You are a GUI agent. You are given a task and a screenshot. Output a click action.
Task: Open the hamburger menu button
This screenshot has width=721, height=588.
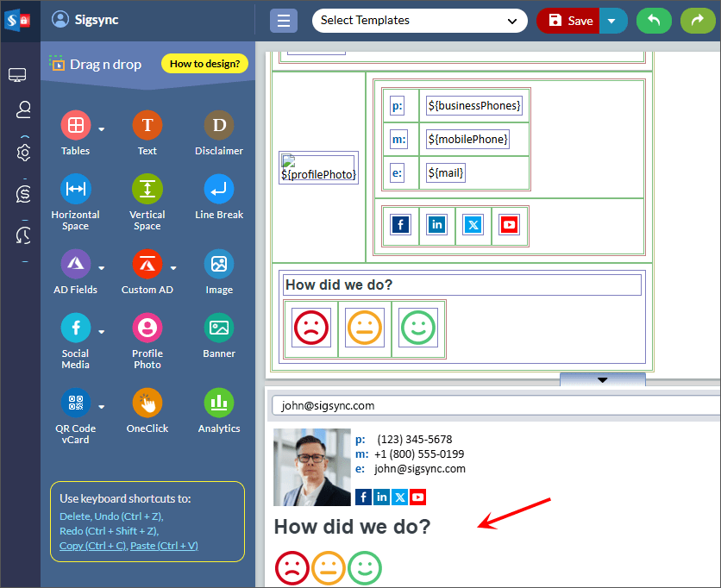click(x=284, y=21)
